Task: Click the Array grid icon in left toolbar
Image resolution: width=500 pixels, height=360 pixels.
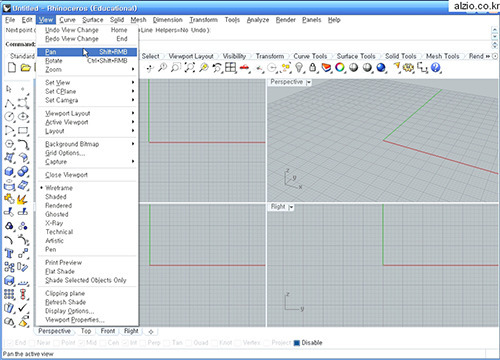Action: (x=9, y=294)
